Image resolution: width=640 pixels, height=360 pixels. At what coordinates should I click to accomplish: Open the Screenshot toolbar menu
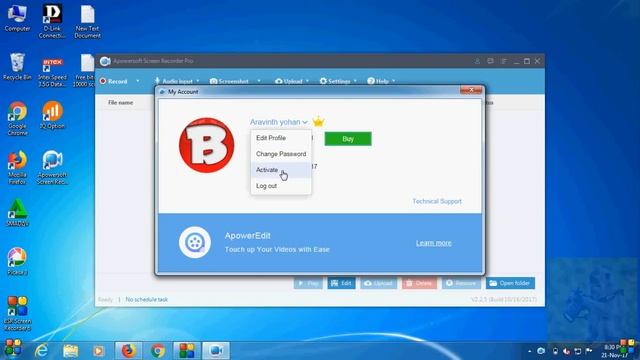pyautogui.click(x=235, y=81)
